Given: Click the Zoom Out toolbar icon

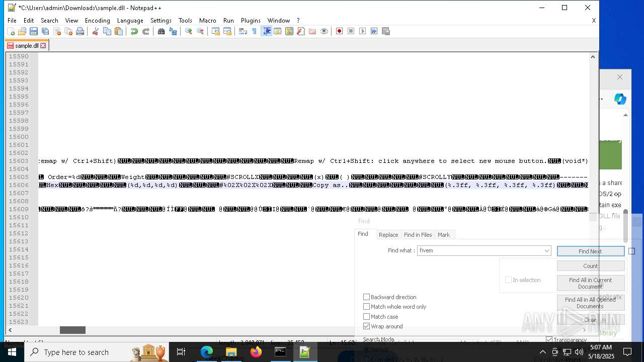Looking at the screenshot, I should [x=200, y=31].
